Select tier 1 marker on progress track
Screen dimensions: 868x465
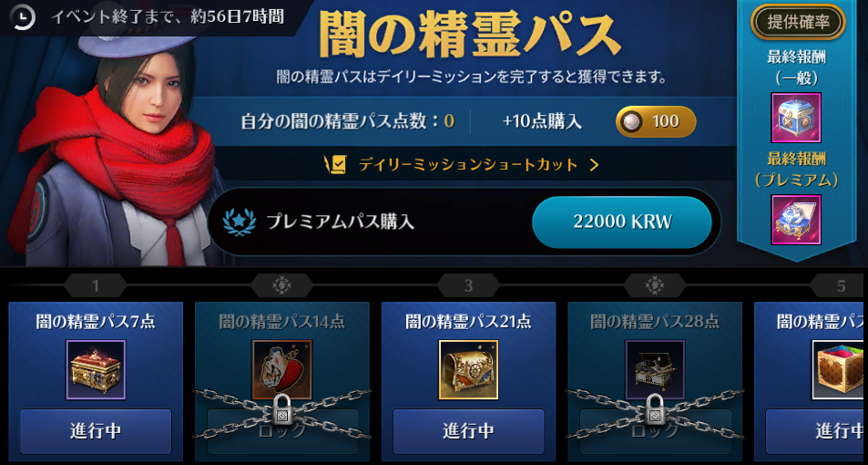[96, 286]
